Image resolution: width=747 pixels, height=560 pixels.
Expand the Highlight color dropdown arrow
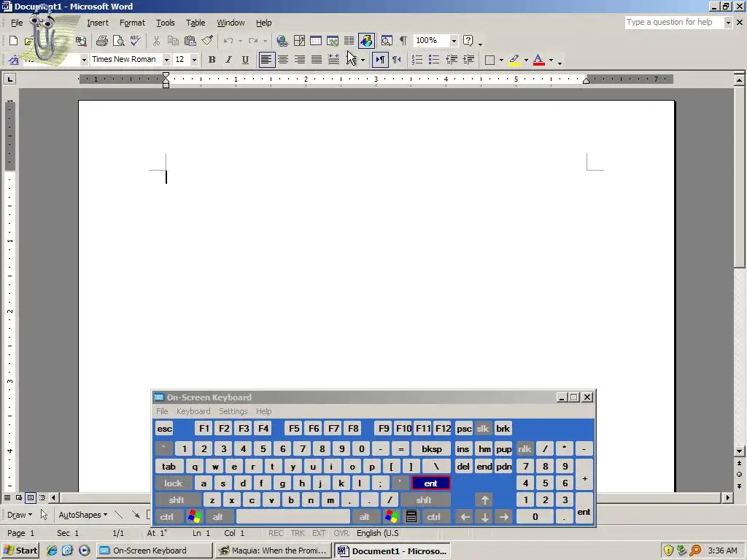(x=526, y=60)
